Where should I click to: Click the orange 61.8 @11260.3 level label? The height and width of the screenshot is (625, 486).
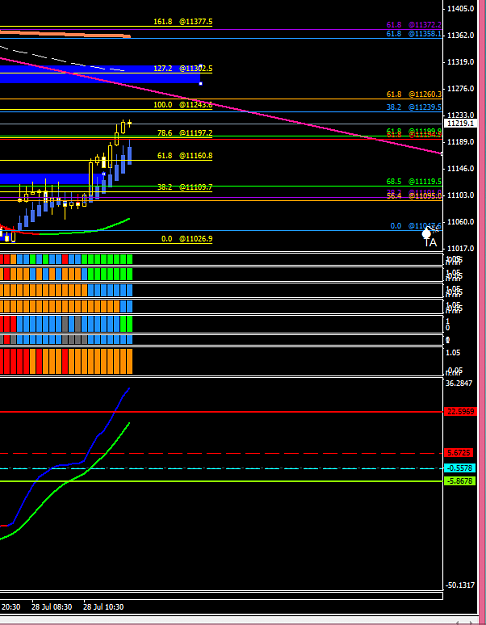click(414, 94)
